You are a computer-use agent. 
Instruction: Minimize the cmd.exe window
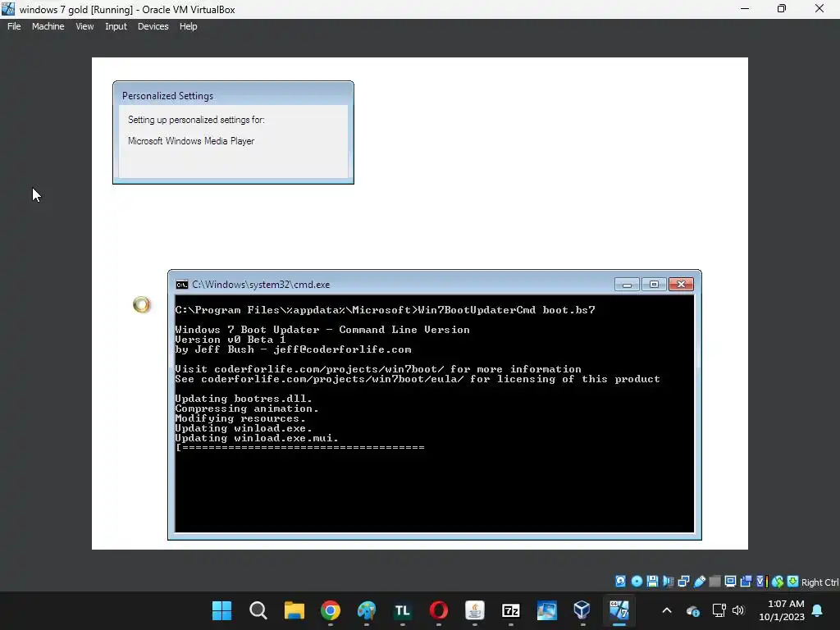[627, 285]
